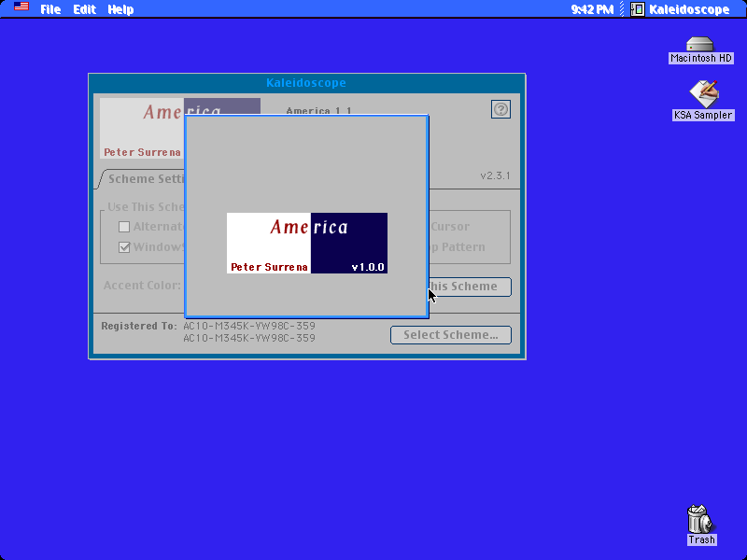Click the America 1.1 scheme name
This screenshot has height=560, width=747.
pos(318,111)
